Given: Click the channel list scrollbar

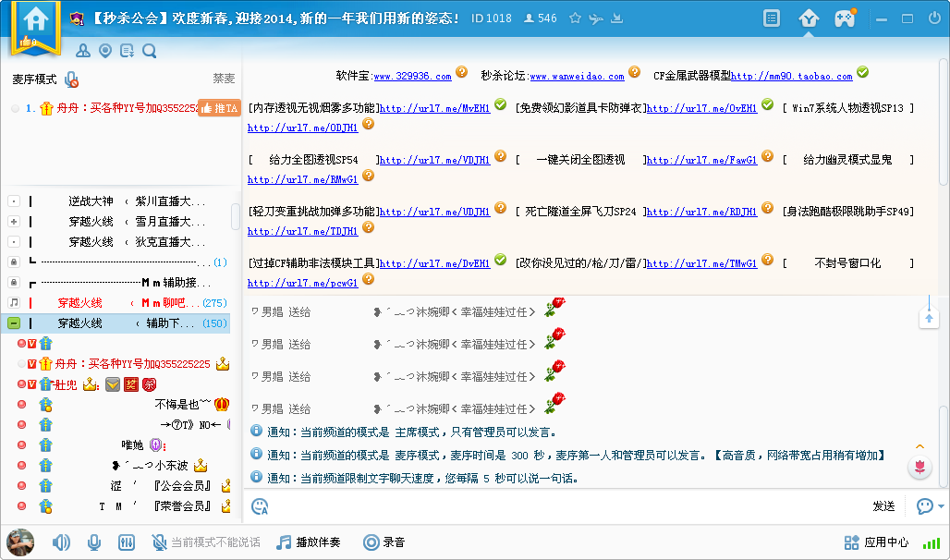Looking at the screenshot, I should (x=236, y=217).
